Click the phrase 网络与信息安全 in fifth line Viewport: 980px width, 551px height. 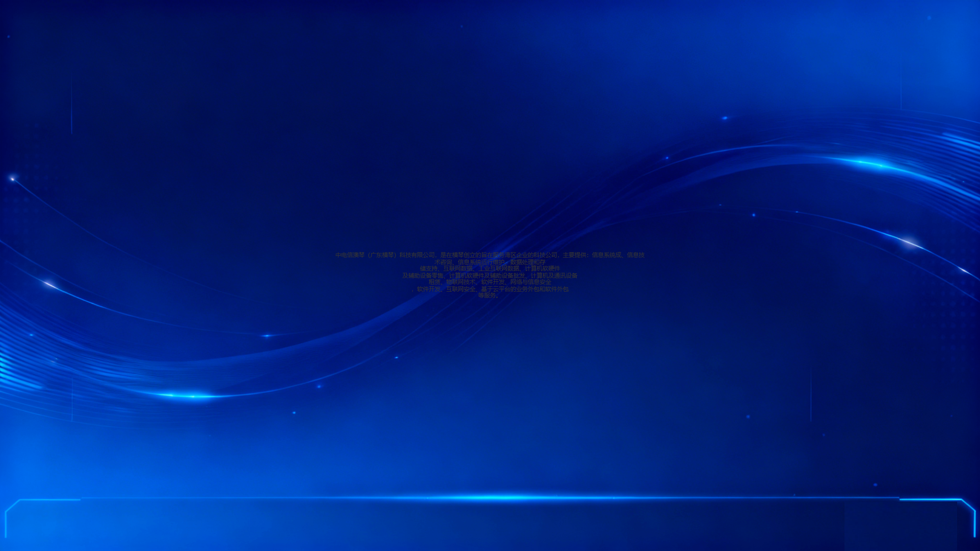coord(530,282)
